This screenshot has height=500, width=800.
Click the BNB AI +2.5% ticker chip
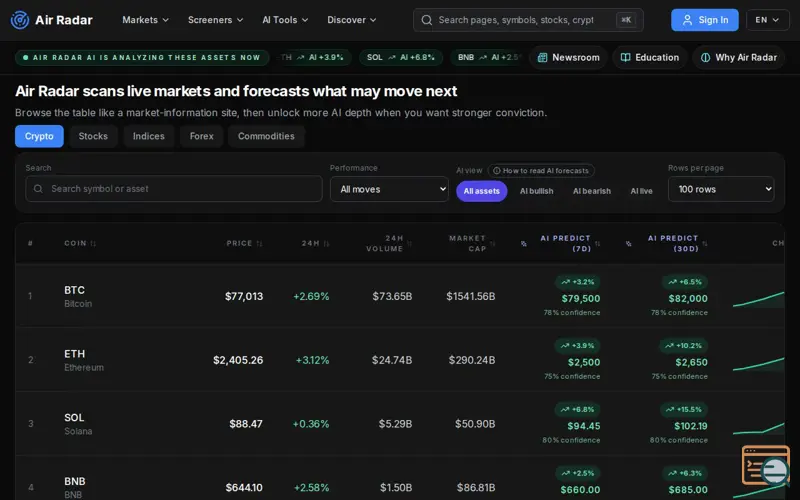coord(487,58)
